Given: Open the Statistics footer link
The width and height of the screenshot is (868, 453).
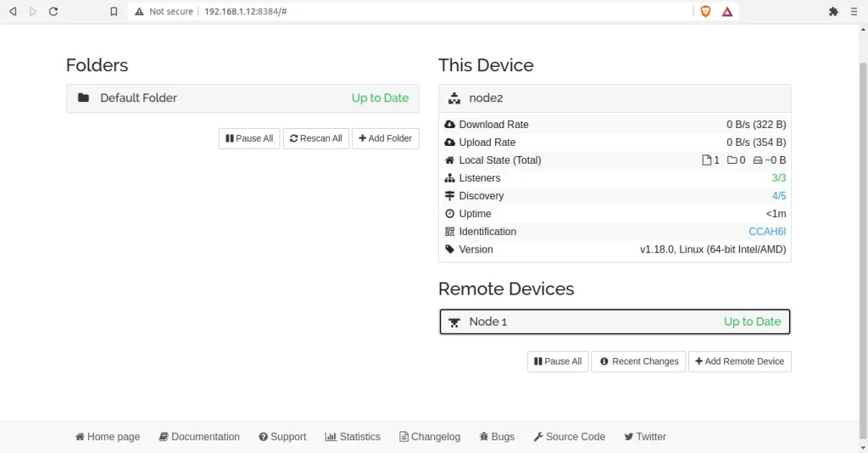Looking at the screenshot, I should [x=353, y=437].
